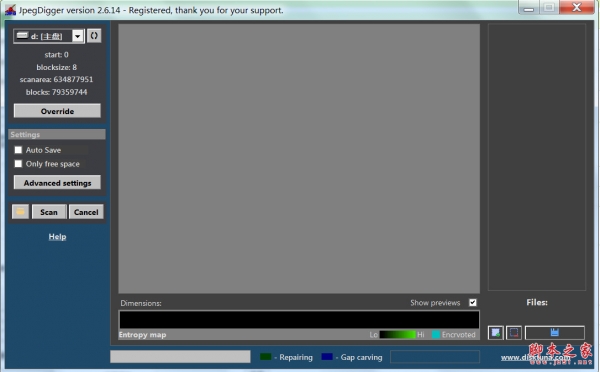This screenshot has width=600, height=372.
Task: Click the JpegDigger app icon in title bar
Action: click(10, 10)
